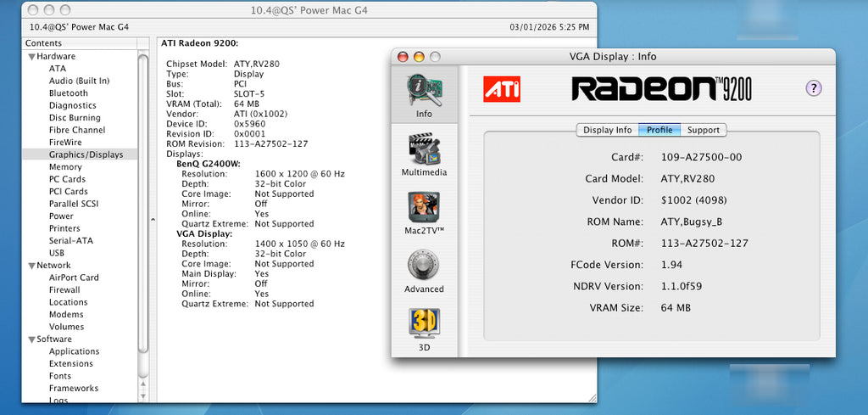
Task: Select Modems under Network
Action: pyautogui.click(x=66, y=314)
